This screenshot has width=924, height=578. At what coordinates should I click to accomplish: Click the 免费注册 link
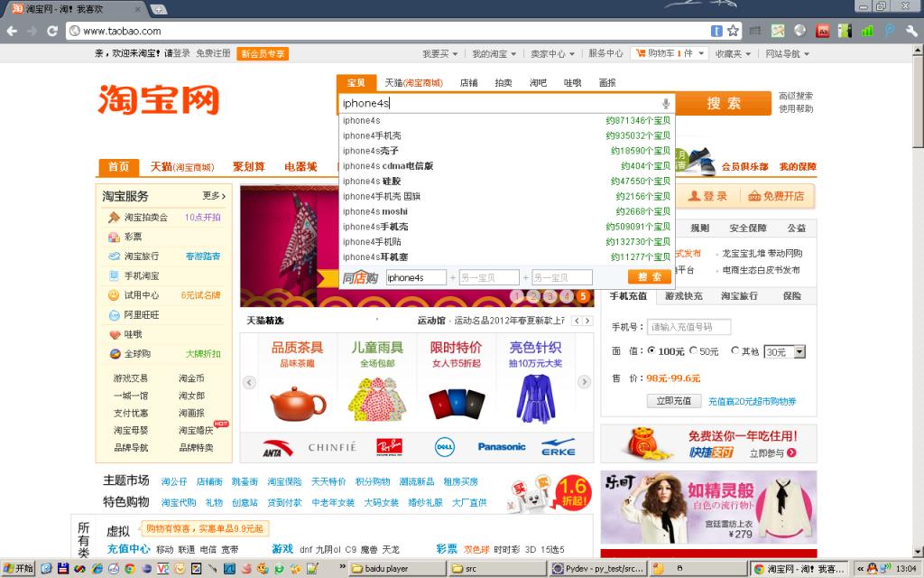[x=213, y=53]
